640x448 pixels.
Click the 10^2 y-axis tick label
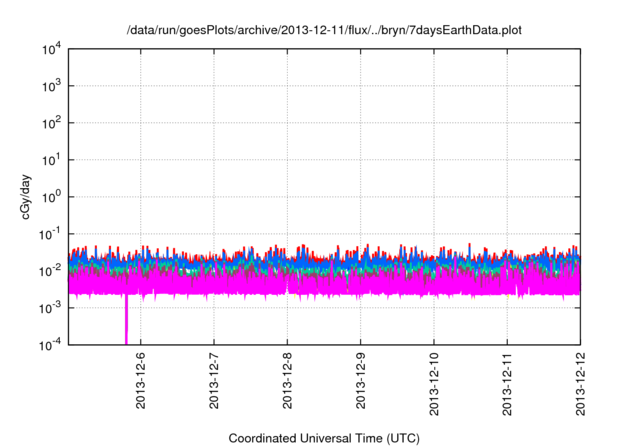pyautogui.click(x=51, y=123)
